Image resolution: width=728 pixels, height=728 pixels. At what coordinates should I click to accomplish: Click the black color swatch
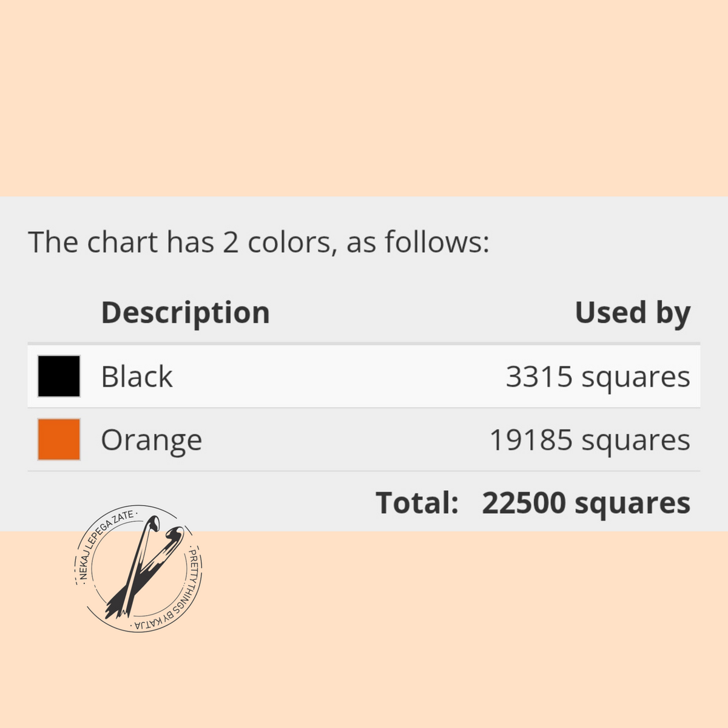(x=59, y=376)
